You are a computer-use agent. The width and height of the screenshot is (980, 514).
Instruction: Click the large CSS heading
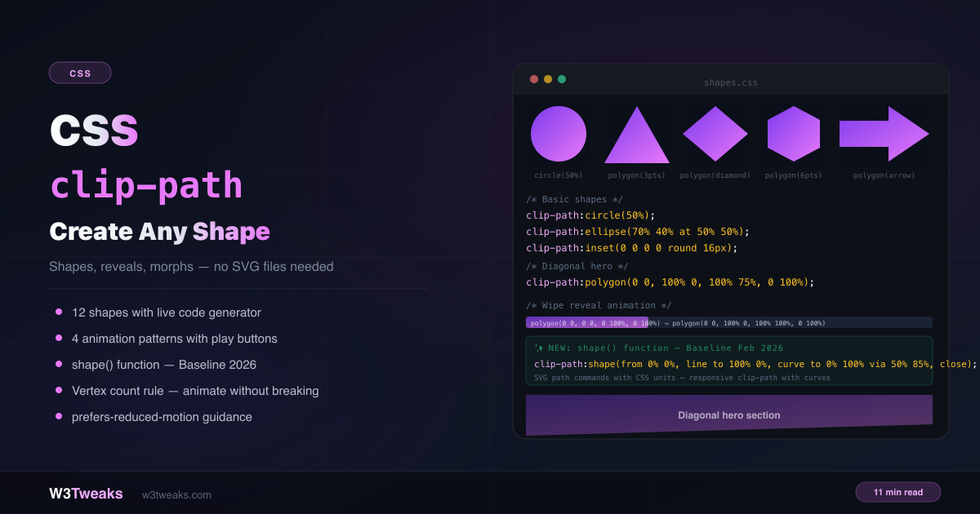94,131
